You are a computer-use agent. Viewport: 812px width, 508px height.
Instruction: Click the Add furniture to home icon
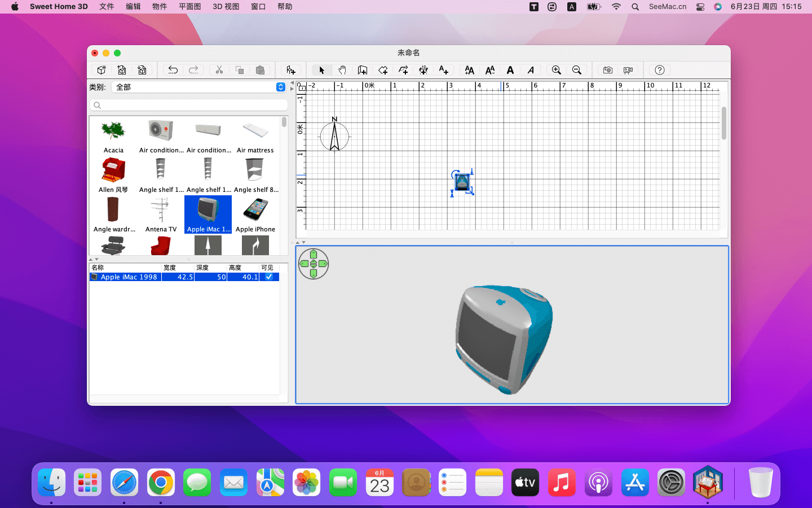pyautogui.click(x=291, y=70)
